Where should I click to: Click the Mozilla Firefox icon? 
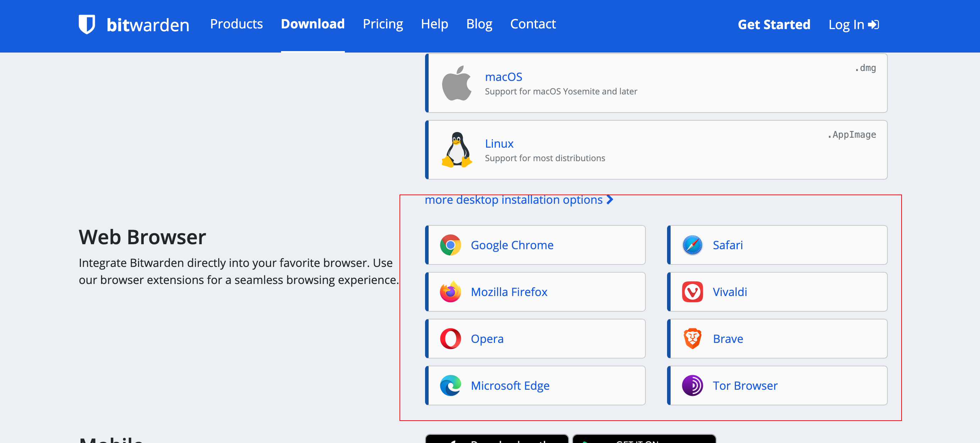[450, 292]
